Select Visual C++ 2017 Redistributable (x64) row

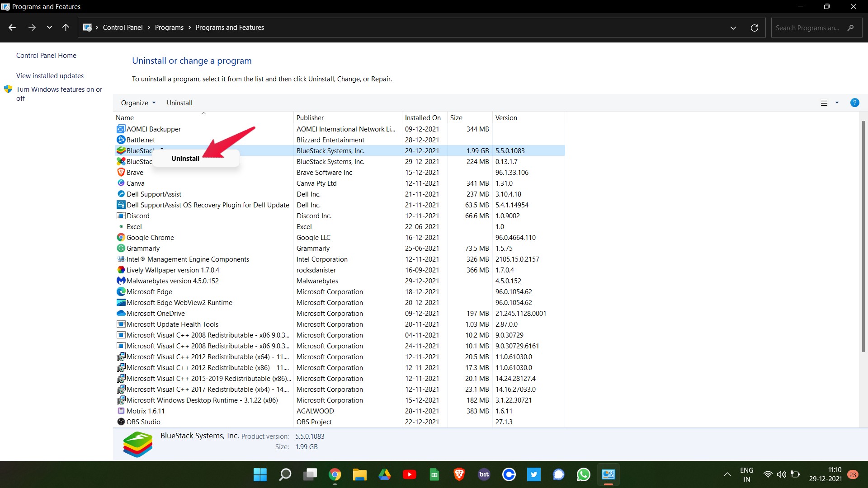pyautogui.click(x=340, y=389)
